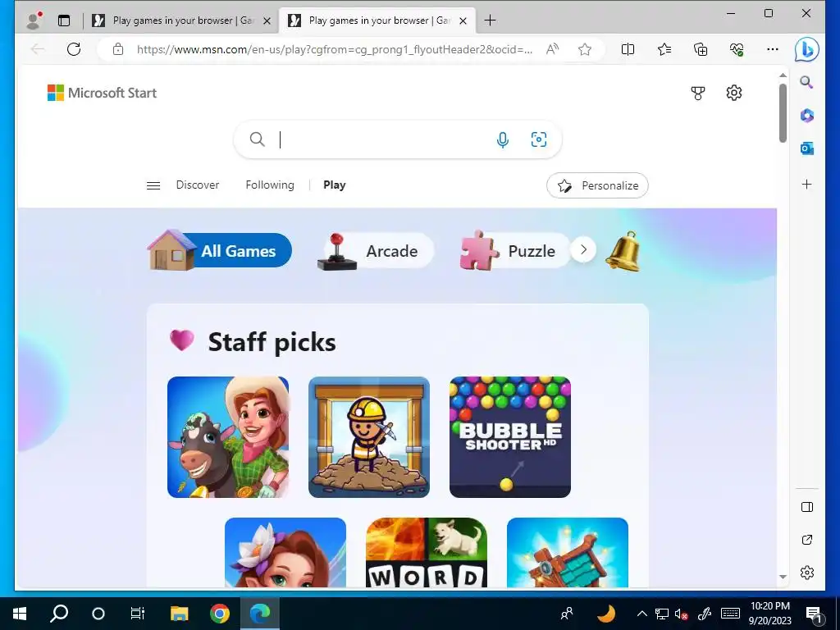Click the golden bell notifications icon
Viewport: 840px width, 630px height.
(x=623, y=251)
